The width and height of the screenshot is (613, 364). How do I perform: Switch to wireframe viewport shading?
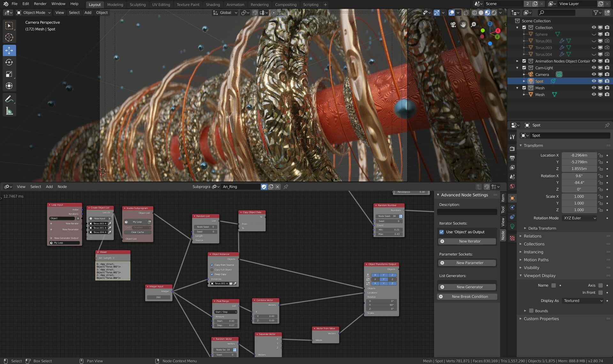[474, 13]
